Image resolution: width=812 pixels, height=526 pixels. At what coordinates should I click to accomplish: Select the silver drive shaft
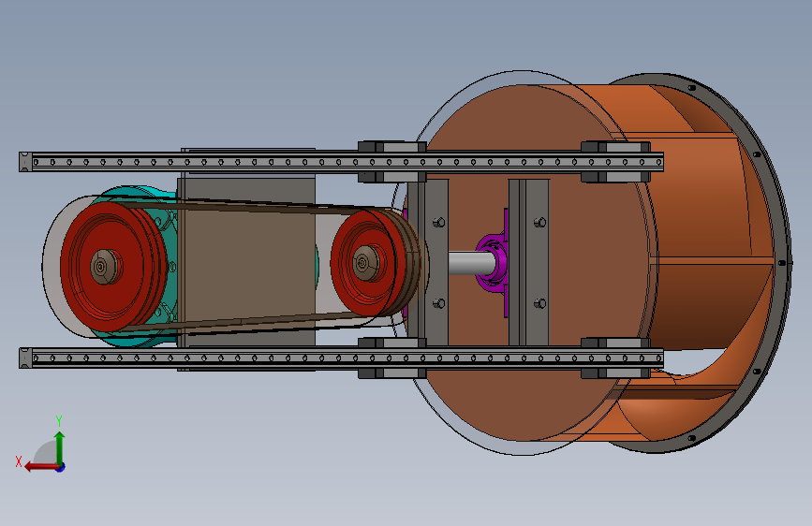(471, 263)
